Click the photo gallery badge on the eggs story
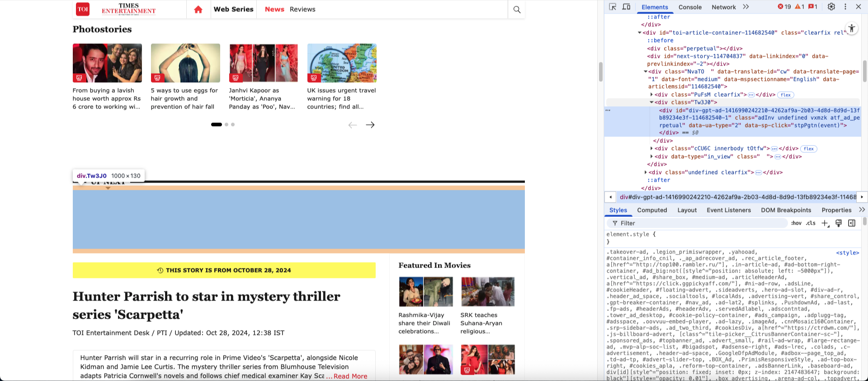Image resolution: width=868 pixels, height=381 pixels. pyautogui.click(x=157, y=78)
